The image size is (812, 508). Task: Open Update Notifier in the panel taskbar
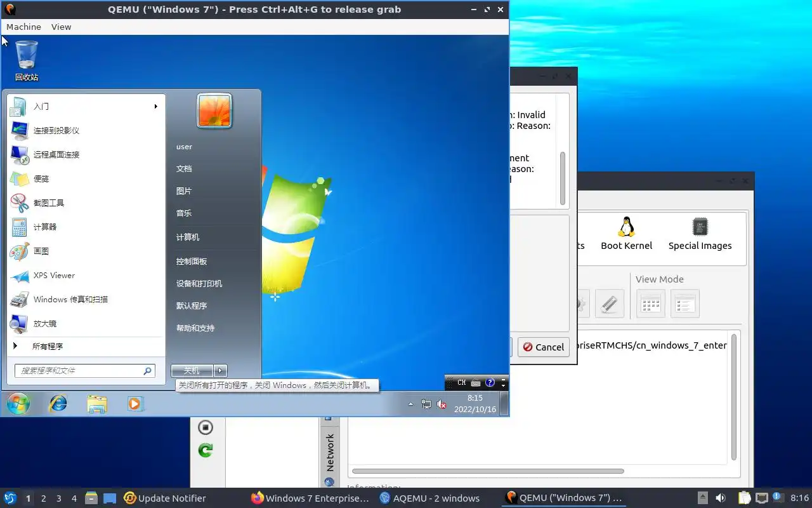pyautogui.click(x=165, y=498)
